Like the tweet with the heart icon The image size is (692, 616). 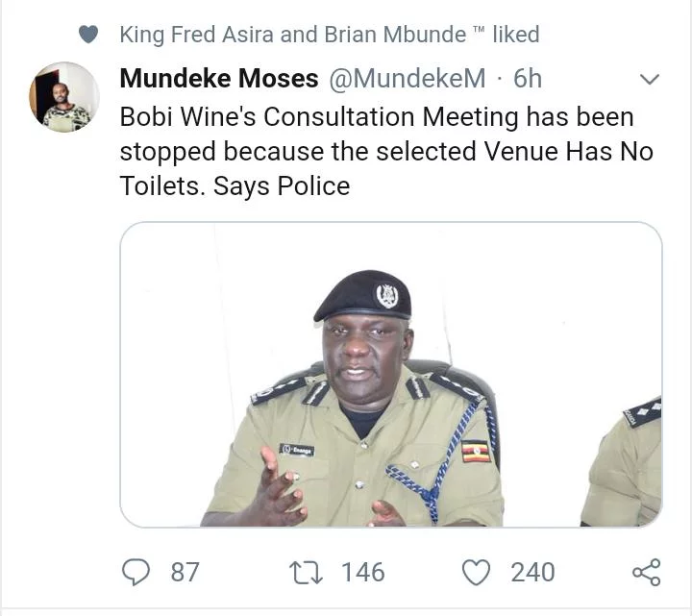click(476, 573)
